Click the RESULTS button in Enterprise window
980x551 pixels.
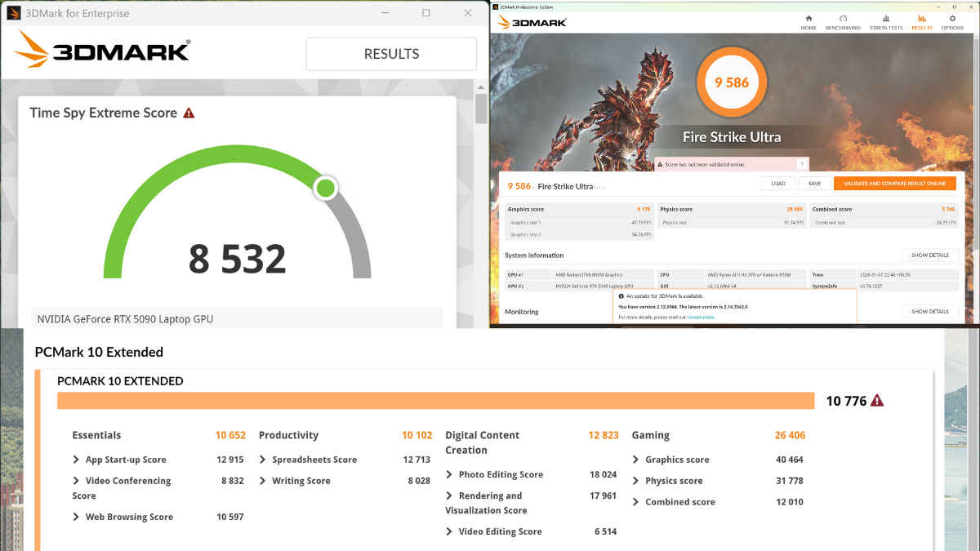coord(391,54)
